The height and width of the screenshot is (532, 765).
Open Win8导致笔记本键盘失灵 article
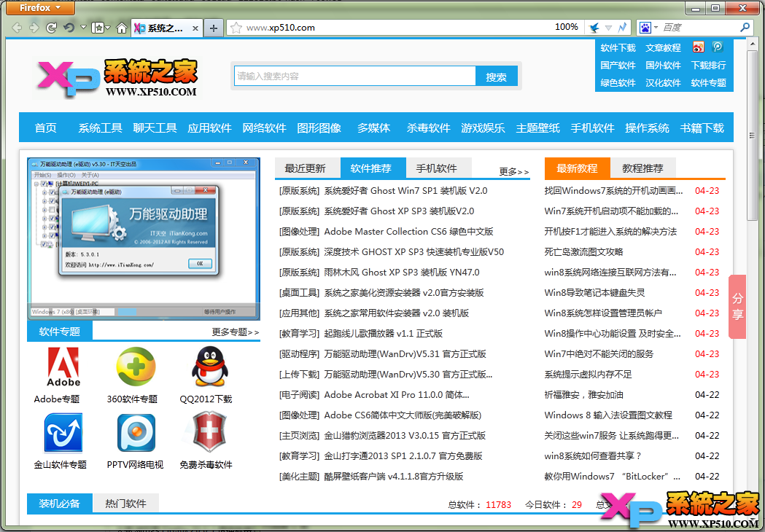point(594,292)
